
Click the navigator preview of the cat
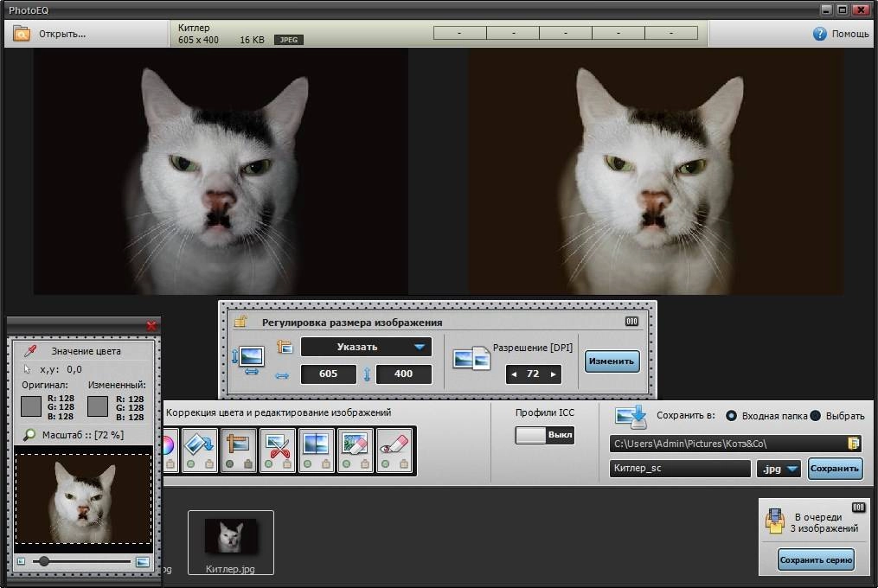coord(83,498)
